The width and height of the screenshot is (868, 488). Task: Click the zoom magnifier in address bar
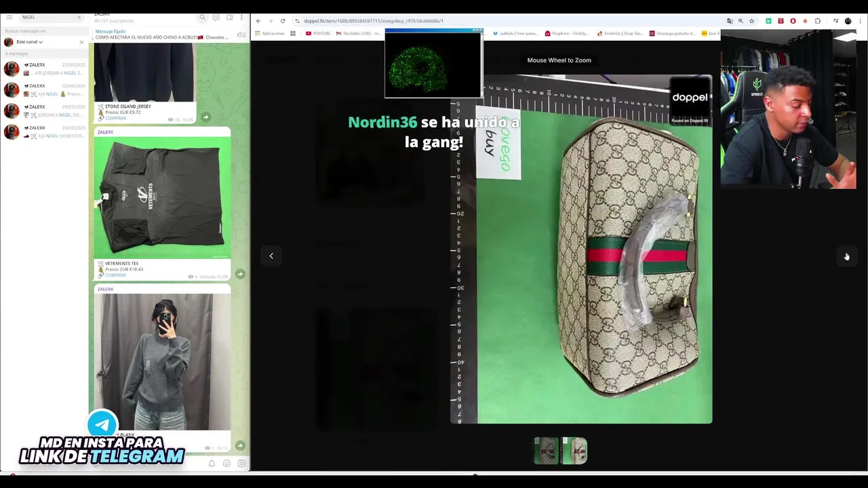pyautogui.click(x=741, y=21)
